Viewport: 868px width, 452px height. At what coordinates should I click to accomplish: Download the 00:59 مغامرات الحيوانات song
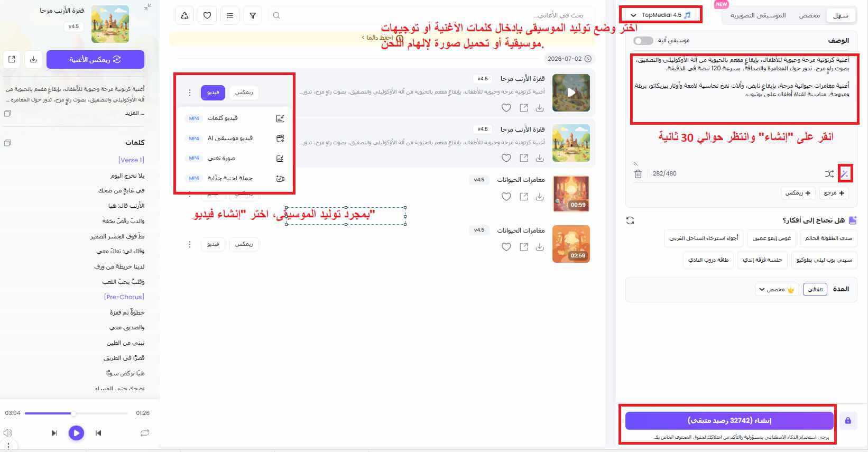pos(540,197)
